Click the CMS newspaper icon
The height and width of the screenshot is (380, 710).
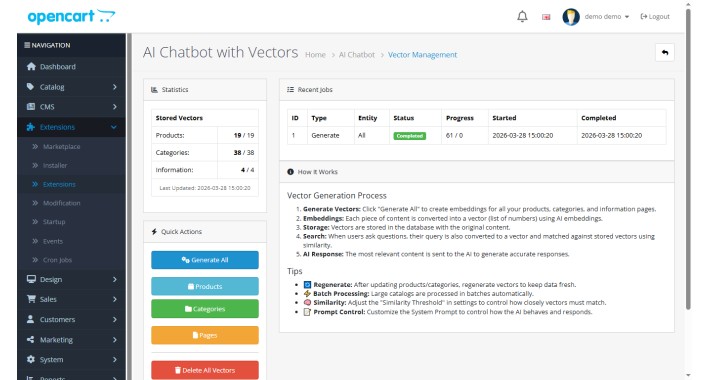pyautogui.click(x=30, y=106)
